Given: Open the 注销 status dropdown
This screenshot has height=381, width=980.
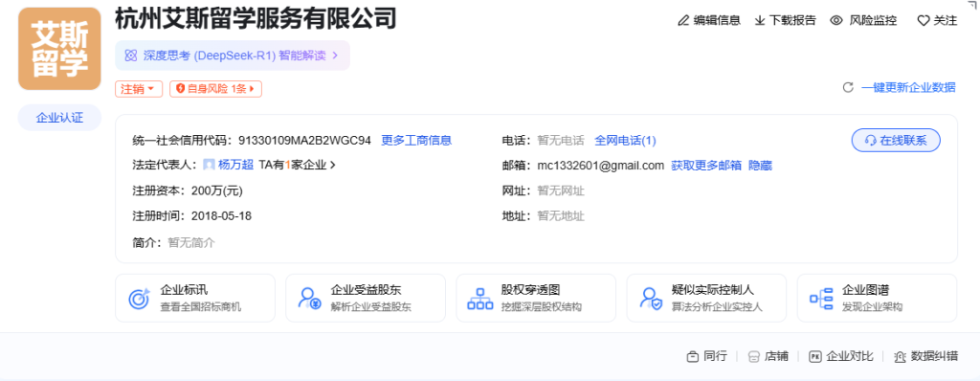Looking at the screenshot, I should point(139,89).
